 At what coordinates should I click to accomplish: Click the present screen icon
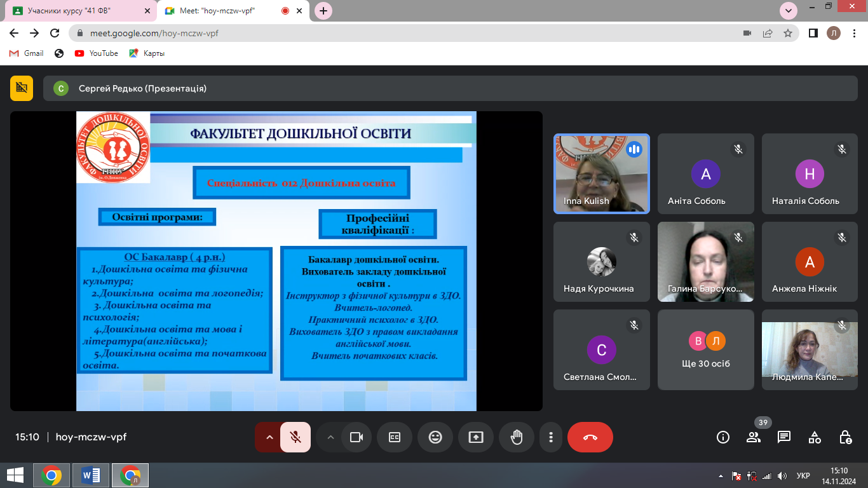476,437
